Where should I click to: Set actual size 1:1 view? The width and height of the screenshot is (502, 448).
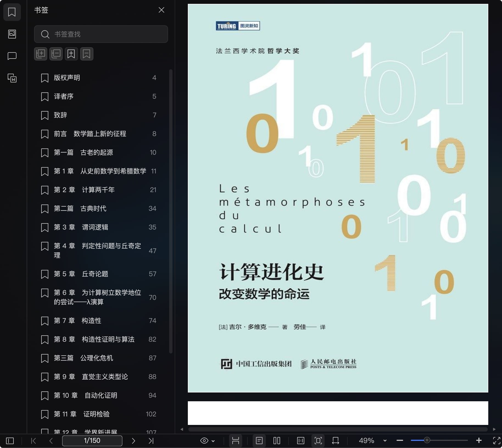tap(301, 441)
